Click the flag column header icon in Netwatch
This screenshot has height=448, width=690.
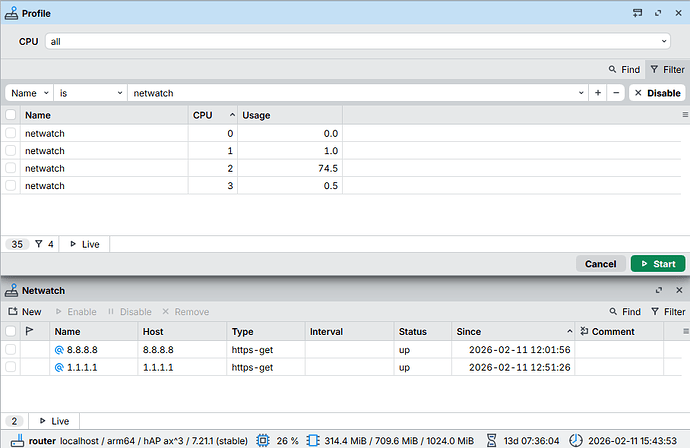point(29,331)
